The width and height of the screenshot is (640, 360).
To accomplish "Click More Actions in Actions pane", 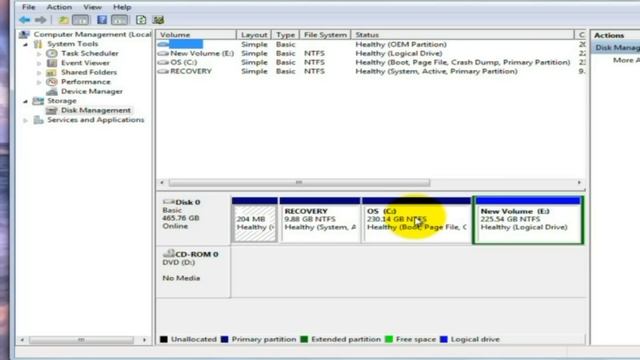I will [626, 60].
